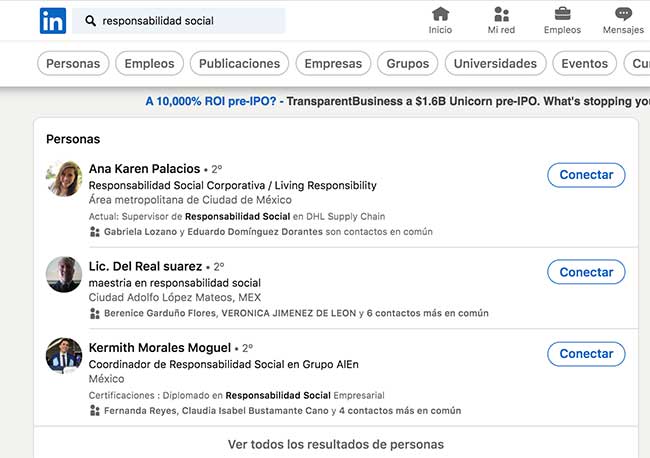Filter results by Empleos
The height and width of the screenshot is (458, 650).
coord(149,64)
